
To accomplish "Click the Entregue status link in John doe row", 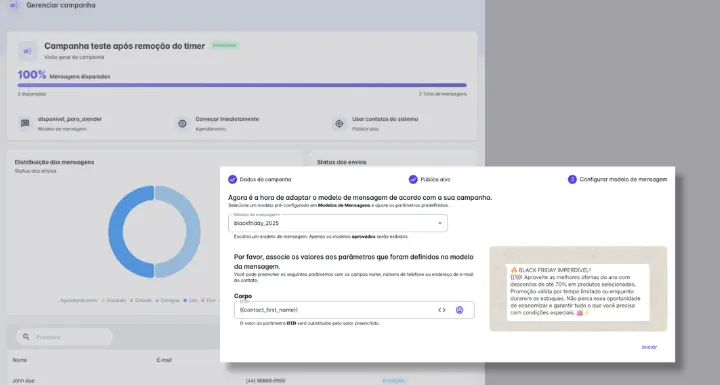I will [394, 380].
